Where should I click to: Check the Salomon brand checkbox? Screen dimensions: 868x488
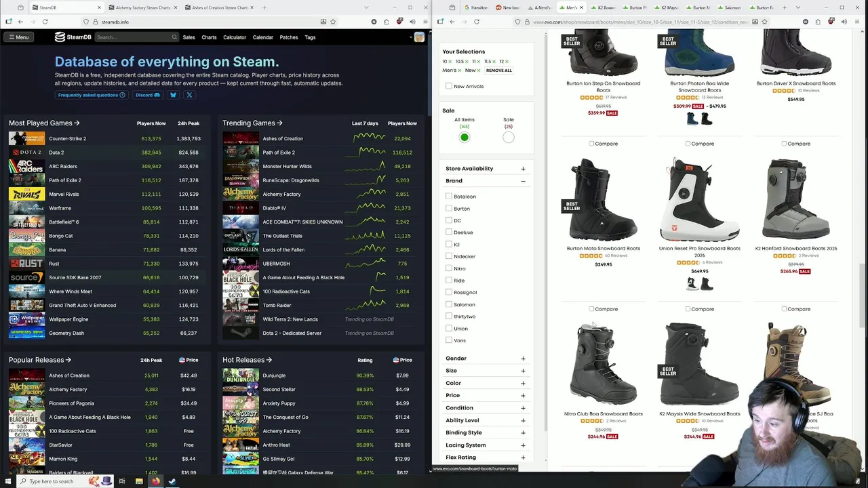(449, 304)
